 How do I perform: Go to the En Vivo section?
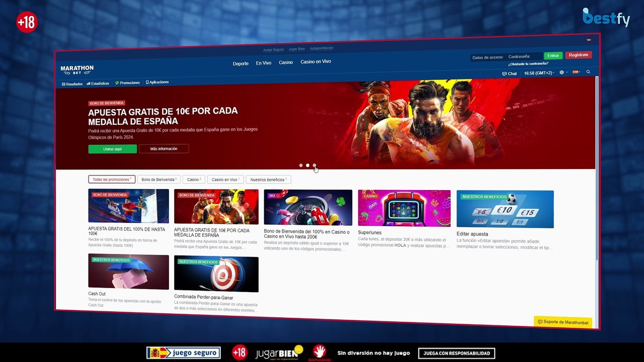click(x=264, y=63)
